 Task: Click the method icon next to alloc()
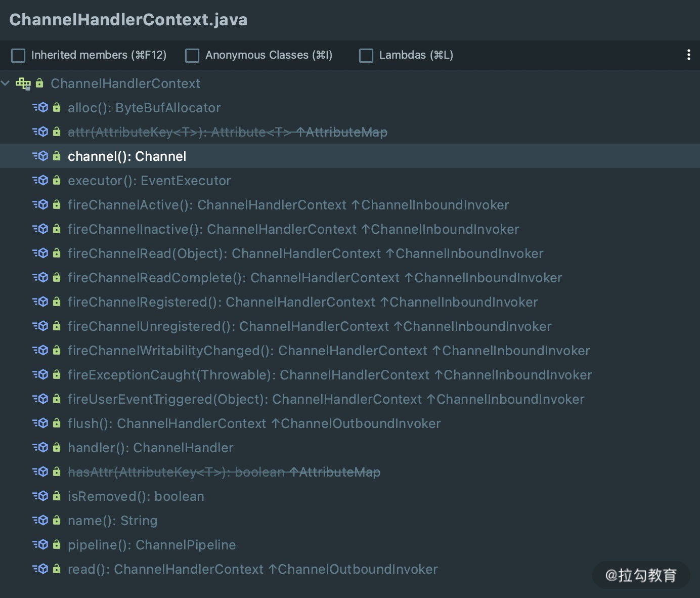[x=40, y=108]
